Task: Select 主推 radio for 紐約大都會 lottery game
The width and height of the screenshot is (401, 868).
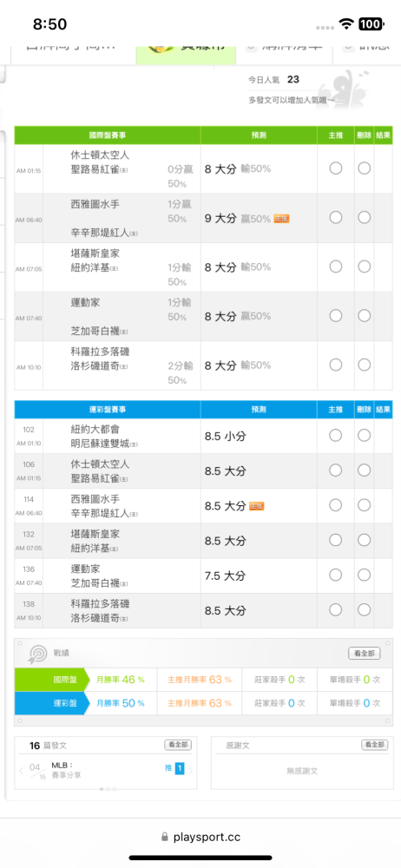Action: (x=336, y=435)
